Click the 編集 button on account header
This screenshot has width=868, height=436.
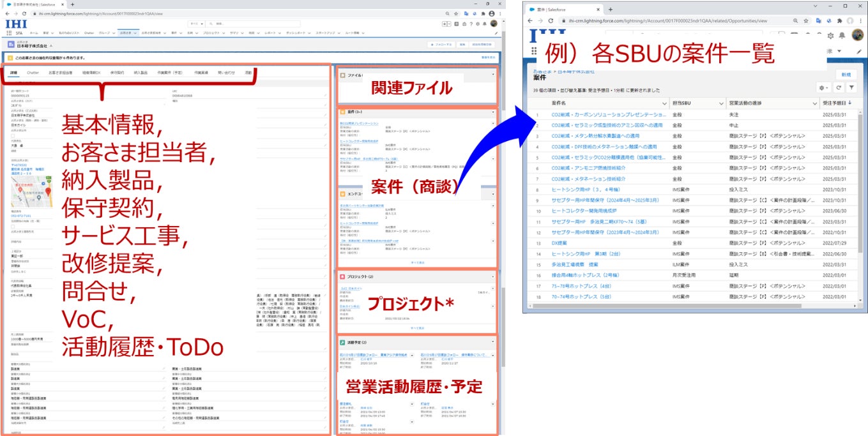pos(462,45)
